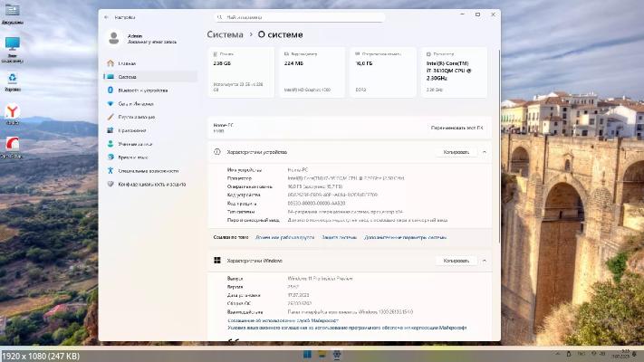Open Microsoft Services Agreement link
The width and height of the screenshot is (644, 362).
[x=283, y=320]
